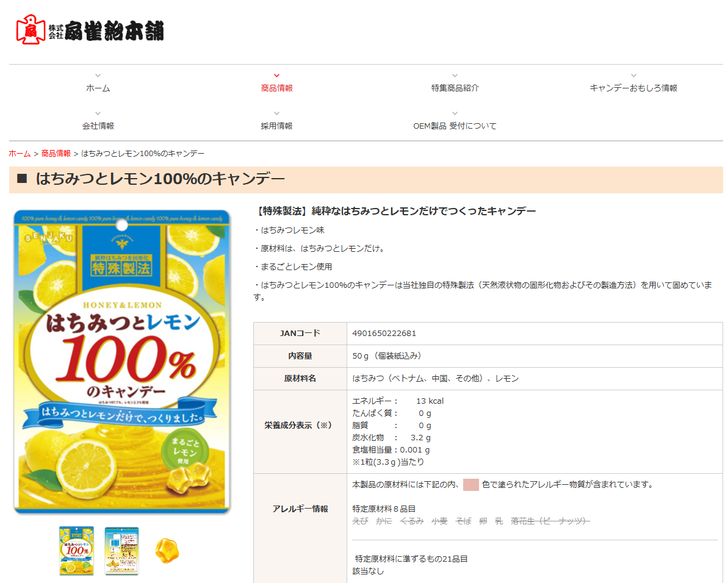The width and height of the screenshot is (728, 583).
Task: Click the 50 g（個装紙込み）content value
Action: 387,356
